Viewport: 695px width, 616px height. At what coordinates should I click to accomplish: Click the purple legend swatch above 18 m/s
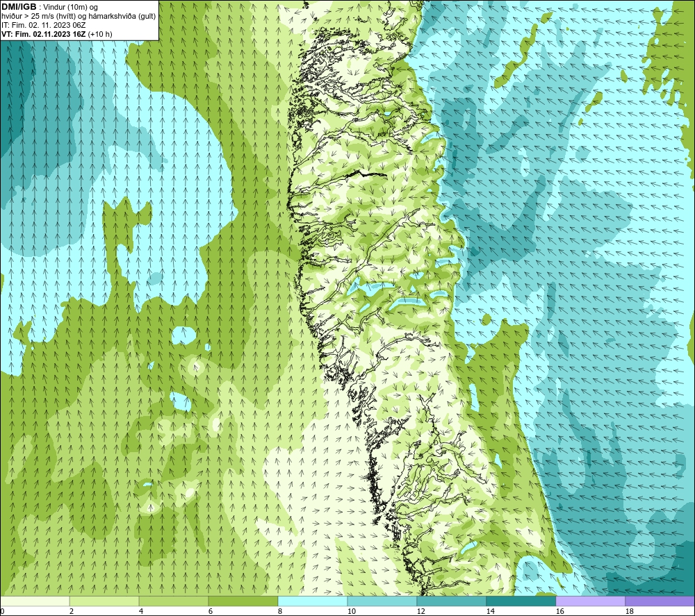pyautogui.click(x=660, y=601)
